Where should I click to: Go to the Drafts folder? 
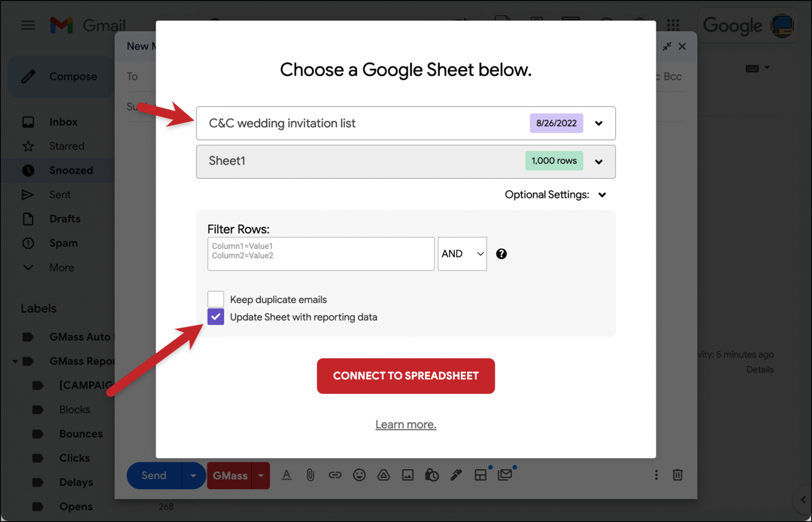pyautogui.click(x=64, y=219)
